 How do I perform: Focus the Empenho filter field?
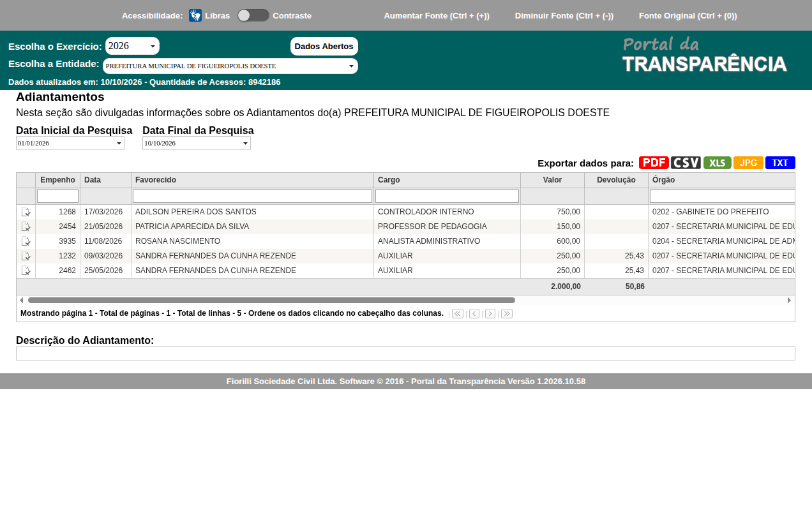click(x=57, y=196)
